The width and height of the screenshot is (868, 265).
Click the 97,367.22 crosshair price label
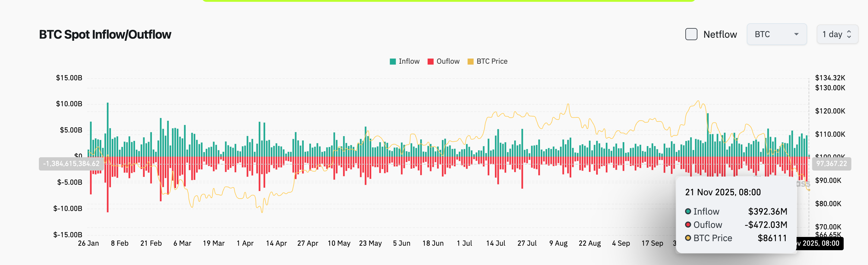831,164
